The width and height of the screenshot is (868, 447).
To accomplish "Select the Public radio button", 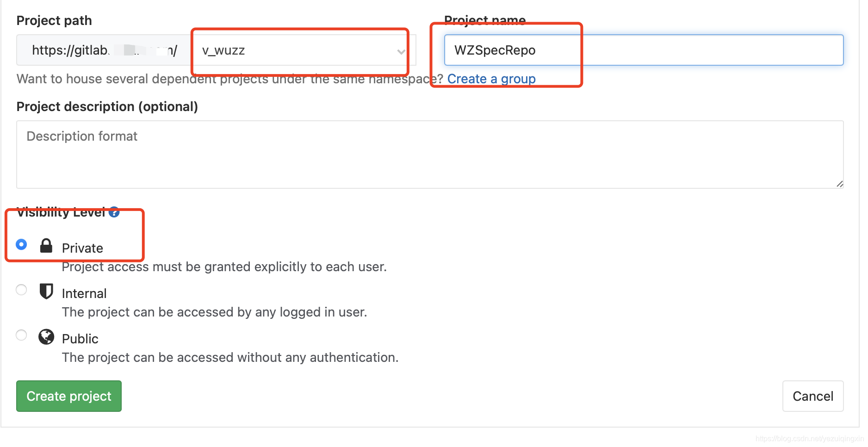I will (x=21, y=335).
